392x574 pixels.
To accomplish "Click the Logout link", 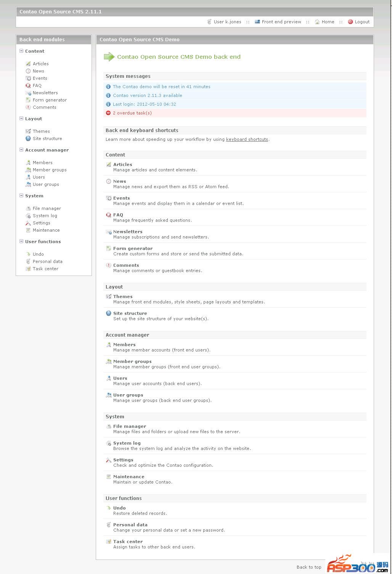I will [362, 22].
